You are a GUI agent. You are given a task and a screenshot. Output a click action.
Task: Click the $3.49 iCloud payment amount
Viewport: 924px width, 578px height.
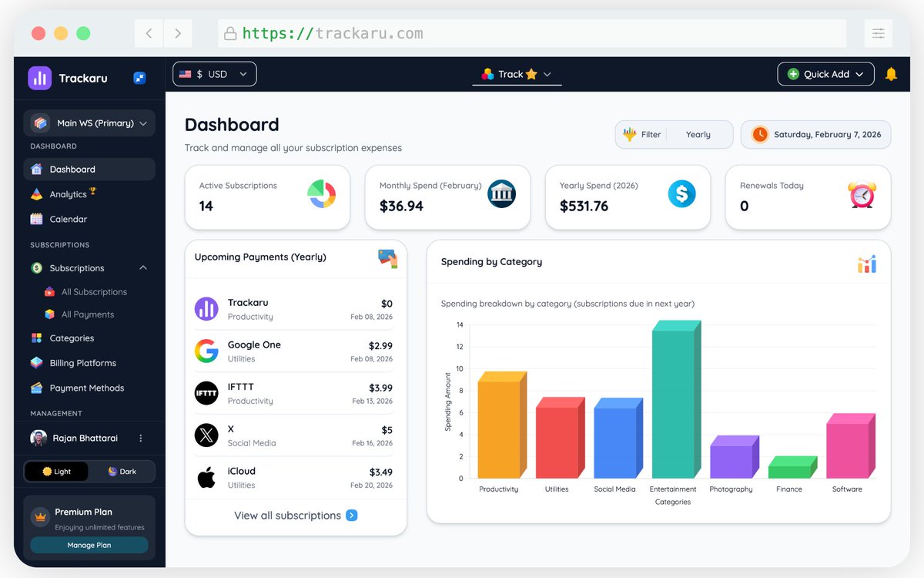pos(380,472)
